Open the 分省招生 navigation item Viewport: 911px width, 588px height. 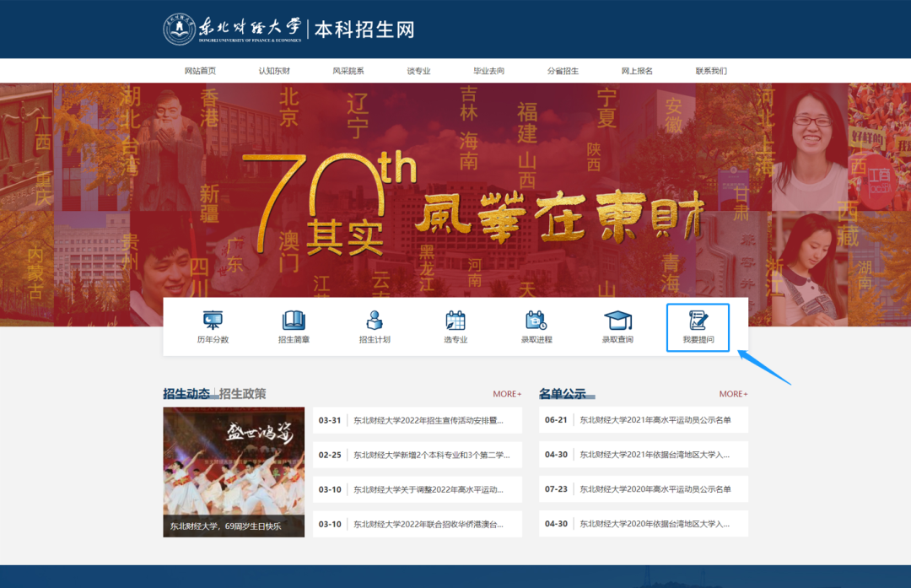point(563,71)
